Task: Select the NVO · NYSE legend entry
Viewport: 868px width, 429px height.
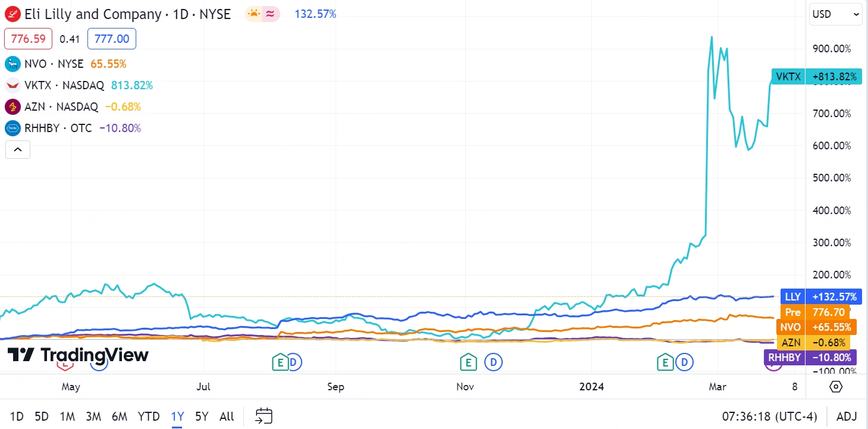Action: click(54, 64)
